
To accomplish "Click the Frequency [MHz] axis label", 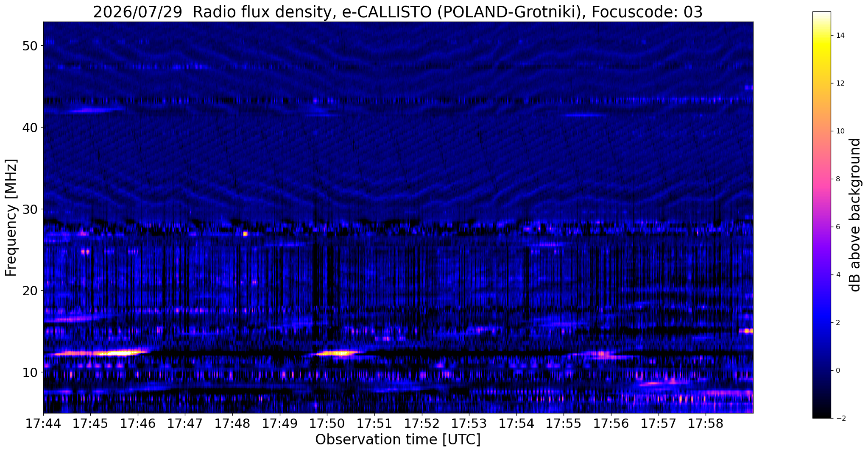I will click(11, 218).
